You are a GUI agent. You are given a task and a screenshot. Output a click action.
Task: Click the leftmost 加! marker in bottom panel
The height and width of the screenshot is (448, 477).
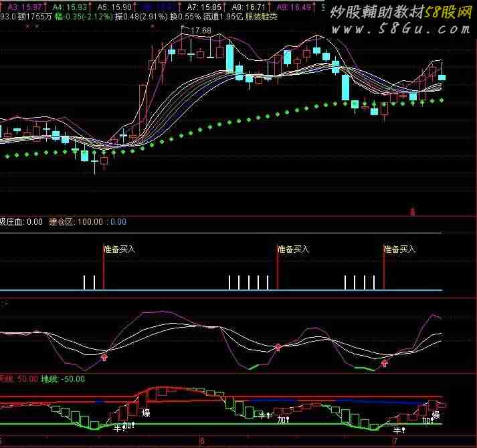click(x=129, y=425)
